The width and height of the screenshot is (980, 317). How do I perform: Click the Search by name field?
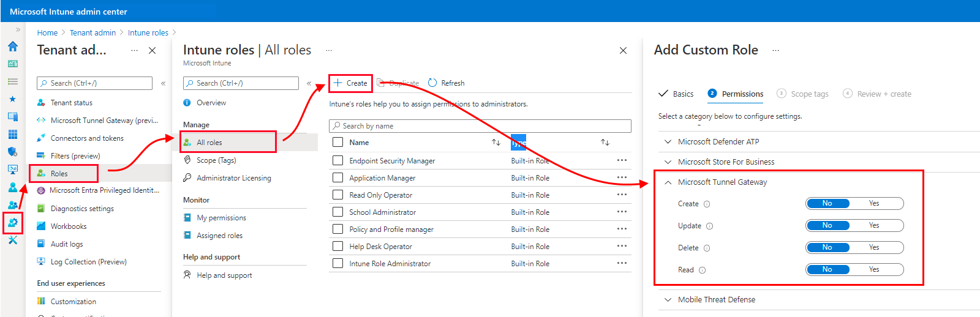click(x=480, y=126)
